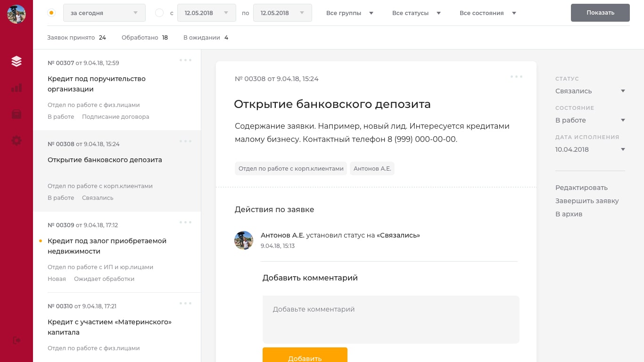Open the «Все статусы» filter dropdown

[416, 13]
